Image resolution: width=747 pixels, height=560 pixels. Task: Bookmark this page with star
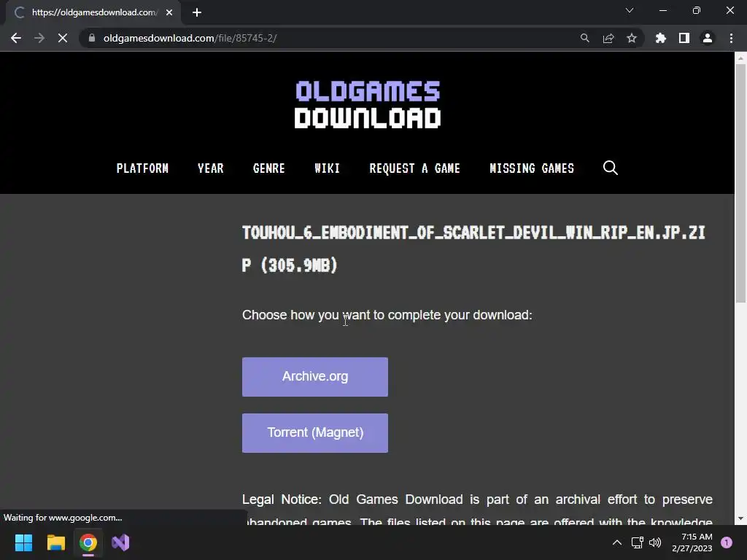click(x=632, y=38)
